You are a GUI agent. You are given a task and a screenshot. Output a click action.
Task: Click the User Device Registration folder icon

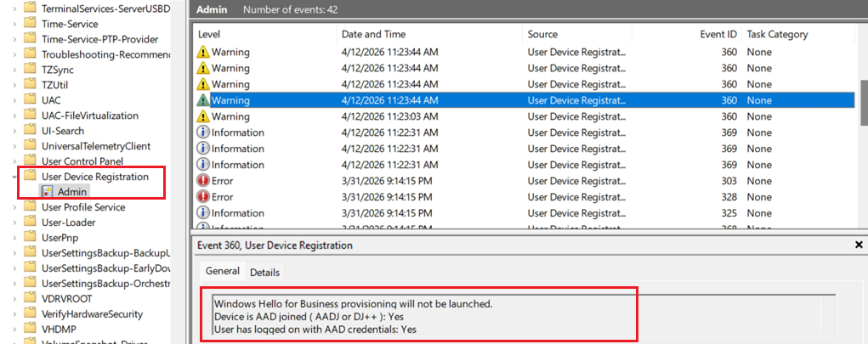pos(31,177)
